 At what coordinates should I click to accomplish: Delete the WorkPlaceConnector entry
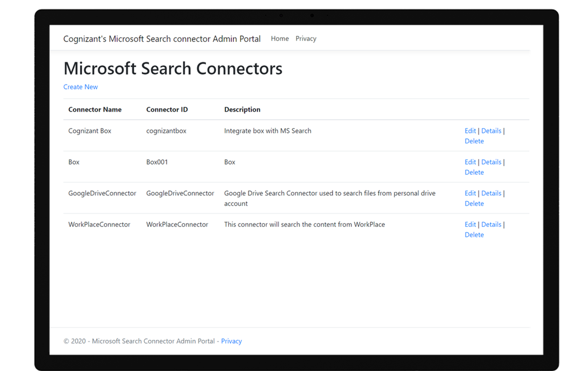tap(474, 235)
